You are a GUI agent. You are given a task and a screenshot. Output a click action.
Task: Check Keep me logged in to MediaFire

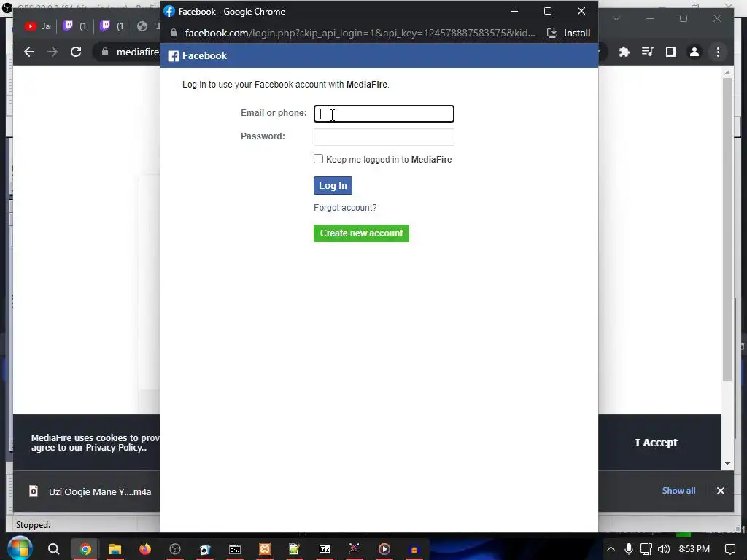(x=318, y=159)
